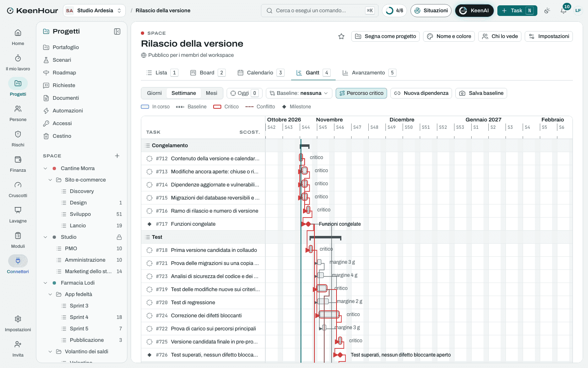Toggle status of task #716
This screenshot has width=588, height=368.
click(149, 211)
